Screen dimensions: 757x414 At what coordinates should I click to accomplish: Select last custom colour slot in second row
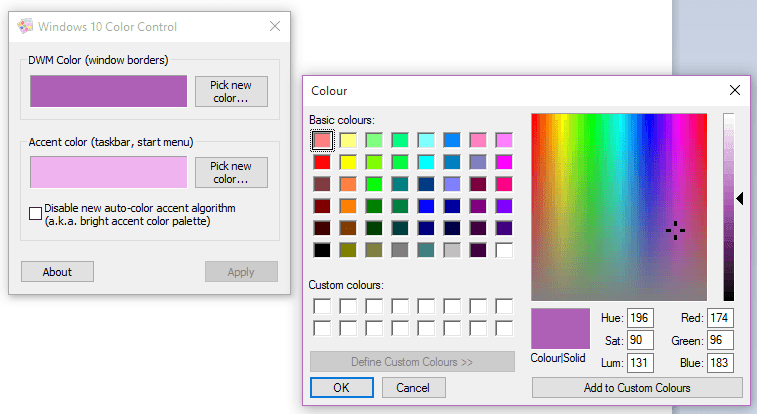tap(504, 328)
